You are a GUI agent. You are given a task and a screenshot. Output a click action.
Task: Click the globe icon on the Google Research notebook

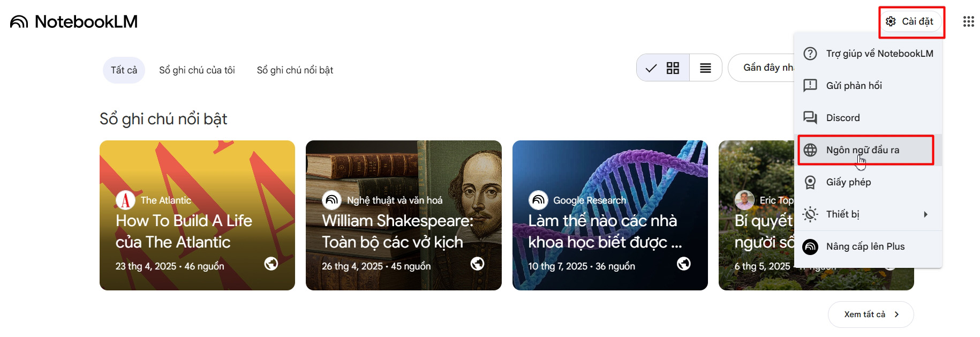(684, 264)
